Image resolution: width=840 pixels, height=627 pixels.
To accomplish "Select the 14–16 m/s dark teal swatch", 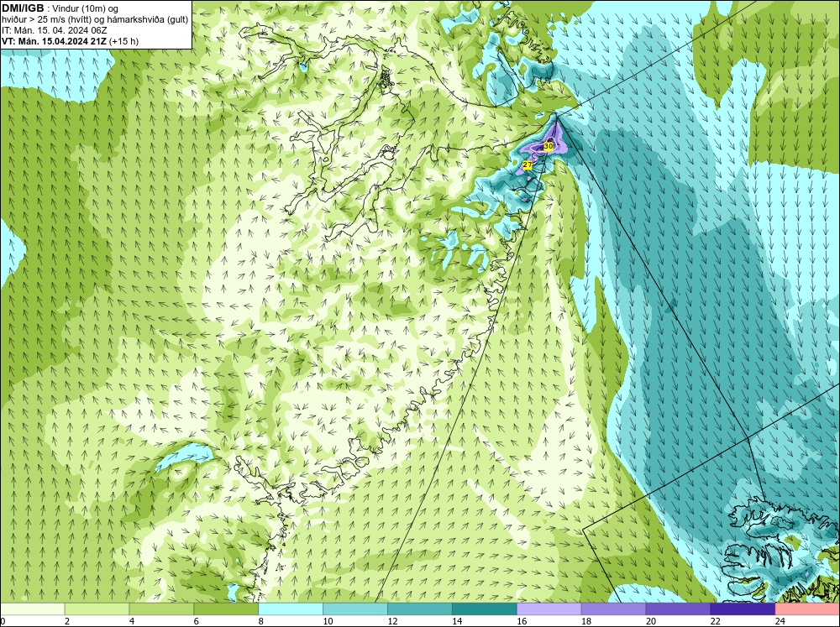I will pos(485,609).
